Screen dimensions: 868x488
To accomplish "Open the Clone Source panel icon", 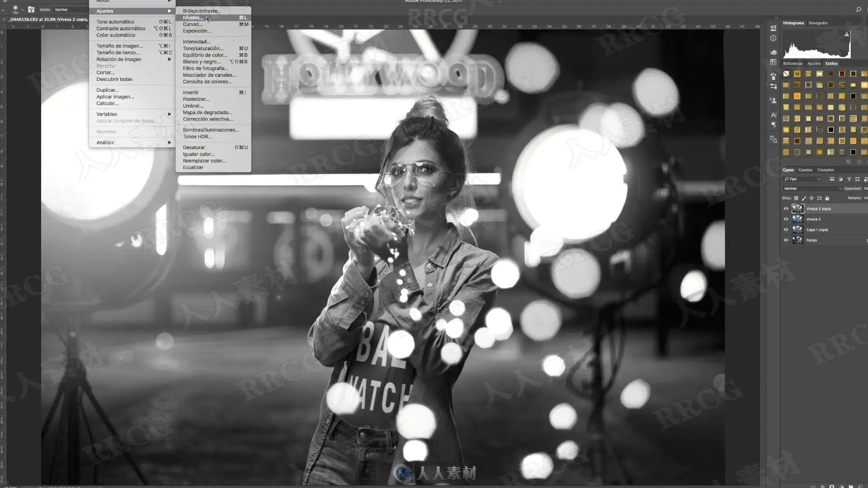I will point(774,100).
